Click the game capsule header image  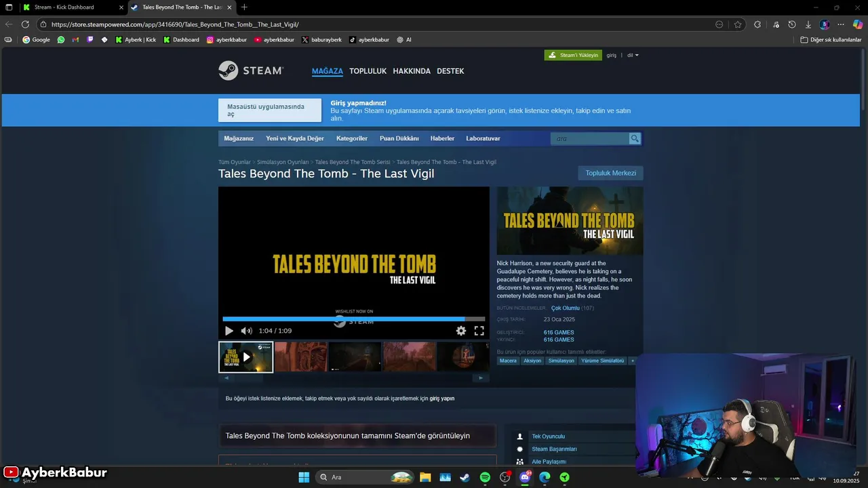570,221
